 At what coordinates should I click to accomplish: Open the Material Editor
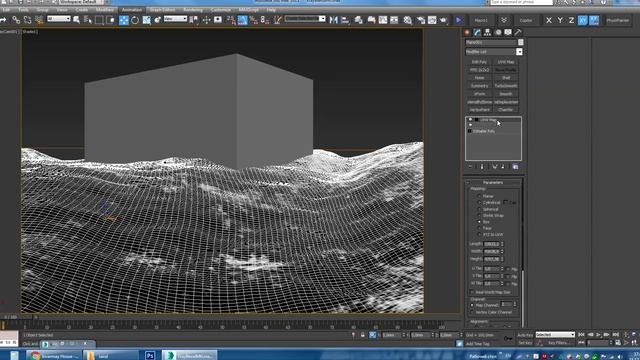408,20
